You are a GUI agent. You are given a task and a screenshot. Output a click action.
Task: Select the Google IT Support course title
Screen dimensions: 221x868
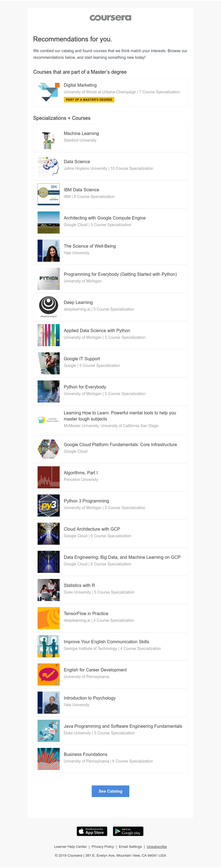[x=82, y=359]
